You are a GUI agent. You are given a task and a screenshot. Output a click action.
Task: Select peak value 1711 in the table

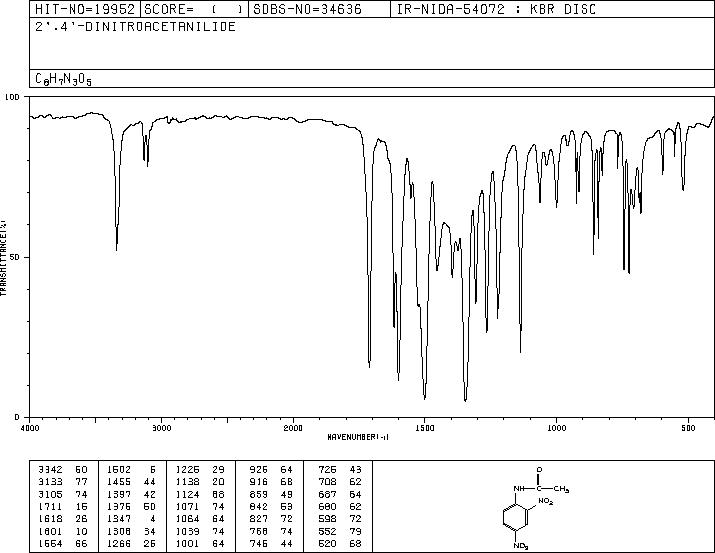[50, 506]
